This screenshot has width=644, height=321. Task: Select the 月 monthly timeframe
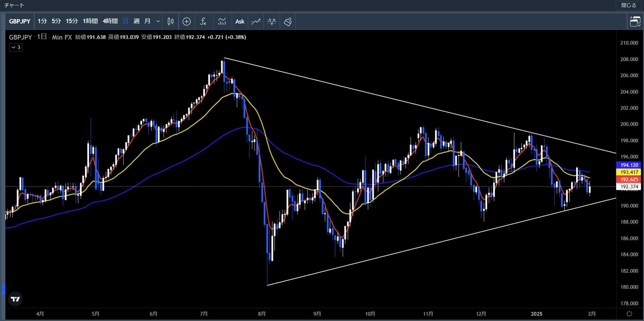tap(147, 21)
